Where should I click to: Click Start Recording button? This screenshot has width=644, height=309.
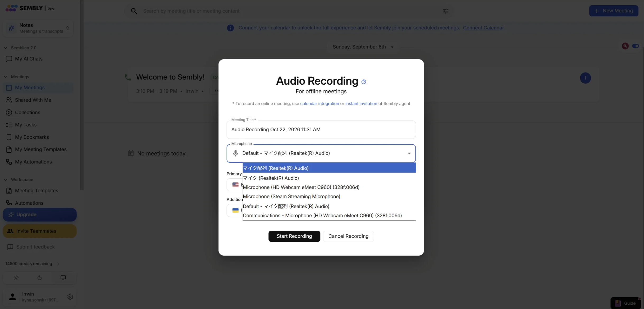[294, 236]
